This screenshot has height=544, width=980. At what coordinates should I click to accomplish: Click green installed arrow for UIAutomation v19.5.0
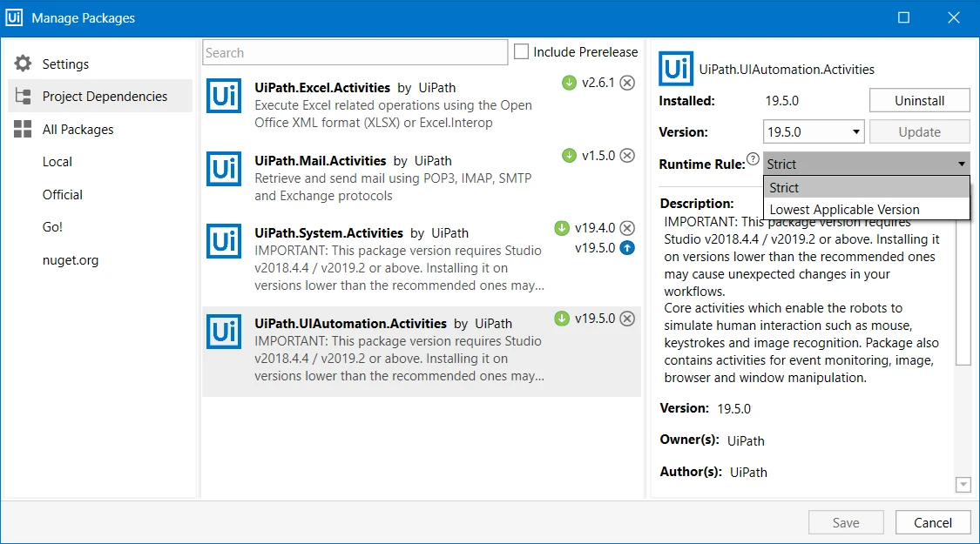tap(562, 319)
